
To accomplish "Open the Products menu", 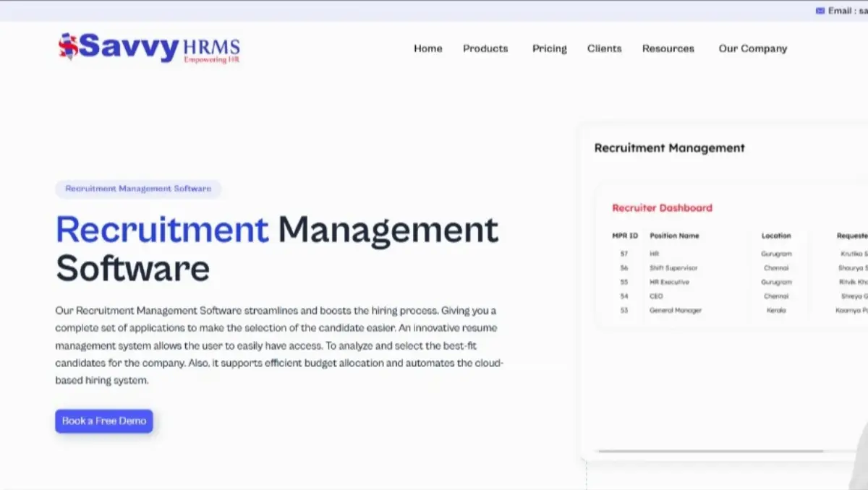I will [485, 48].
